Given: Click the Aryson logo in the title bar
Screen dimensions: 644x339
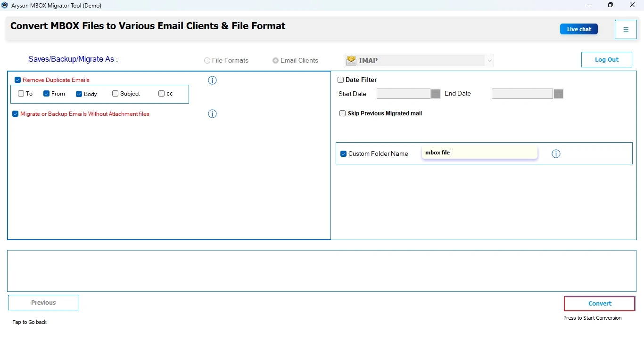Looking at the screenshot, I should tap(5, 5).
